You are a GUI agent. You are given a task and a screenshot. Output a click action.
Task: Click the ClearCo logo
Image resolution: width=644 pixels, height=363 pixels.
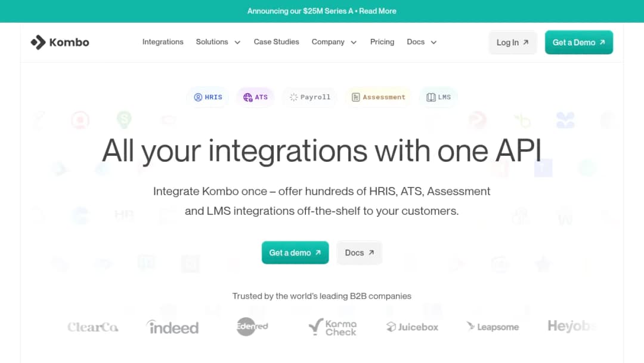(x=93, y=327)
